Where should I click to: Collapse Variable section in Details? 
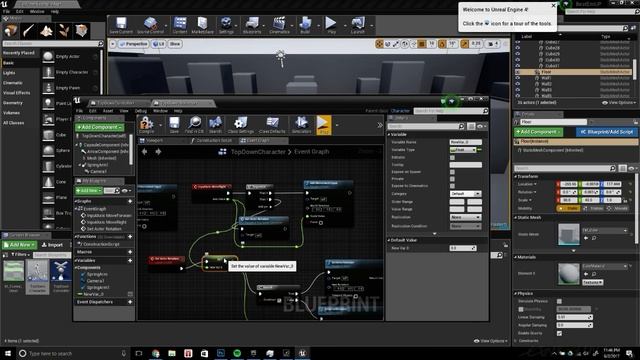coord(389,134)
